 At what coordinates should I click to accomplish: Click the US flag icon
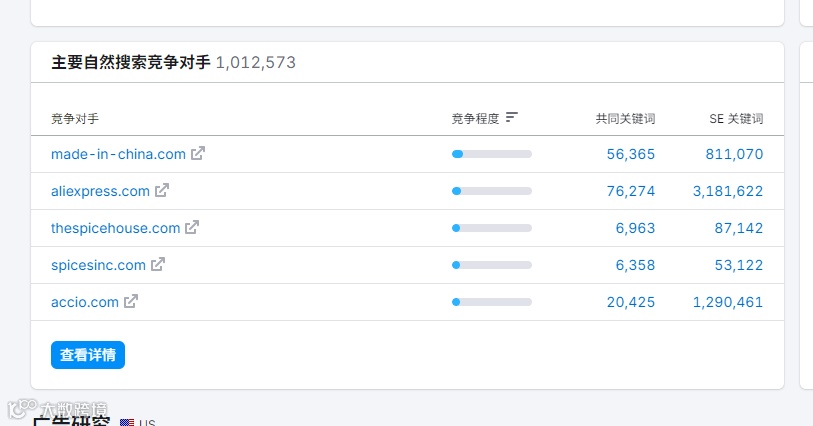pos(127,422)
